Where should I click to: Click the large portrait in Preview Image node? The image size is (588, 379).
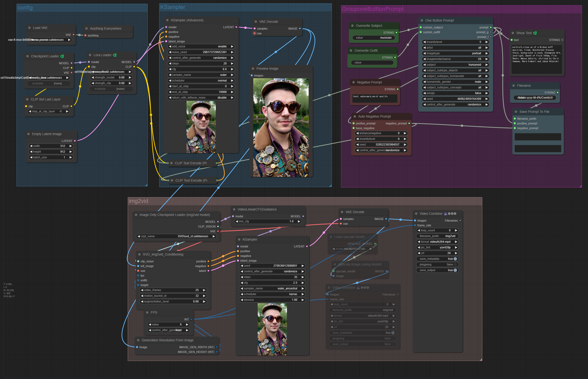281,128
